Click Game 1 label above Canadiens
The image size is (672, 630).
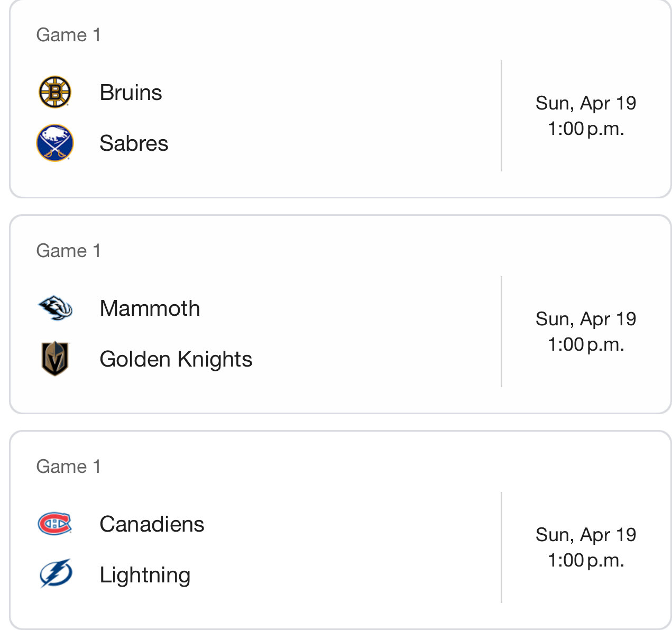(68, 467)
